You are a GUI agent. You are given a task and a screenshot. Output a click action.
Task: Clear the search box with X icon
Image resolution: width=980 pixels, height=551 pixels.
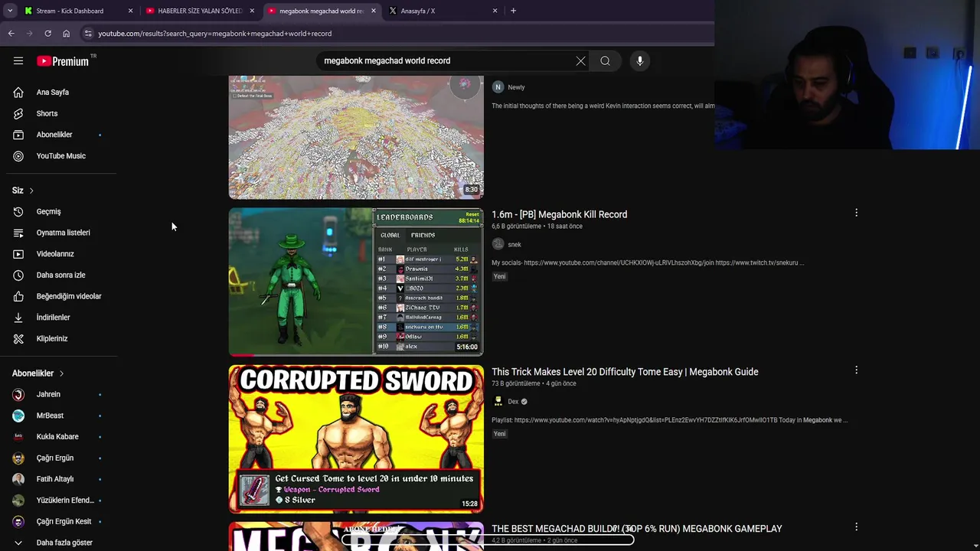pos(580,61)
